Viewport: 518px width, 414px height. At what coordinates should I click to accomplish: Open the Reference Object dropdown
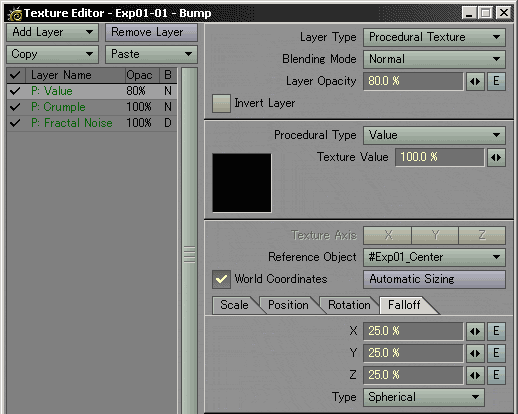click(x=434, y=257)
